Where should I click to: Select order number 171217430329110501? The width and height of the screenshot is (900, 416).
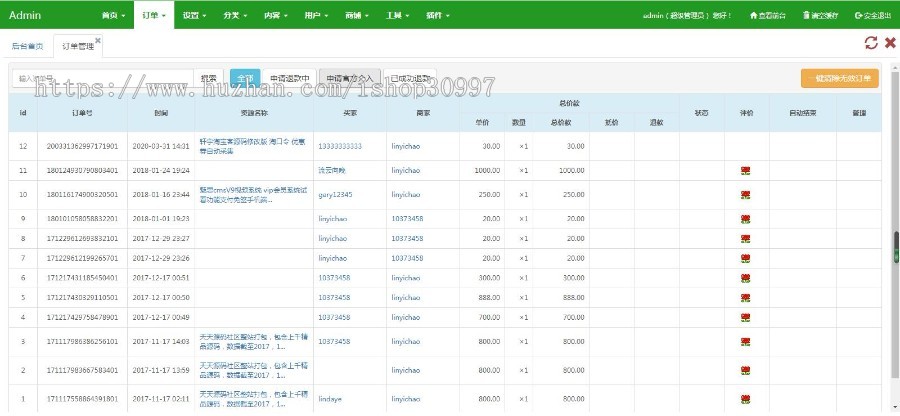82,298
